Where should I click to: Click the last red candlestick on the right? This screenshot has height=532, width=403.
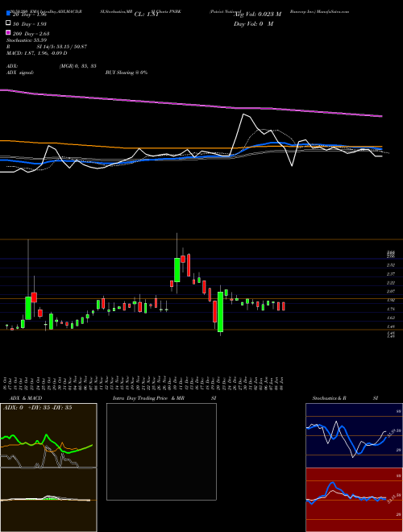click(284, 306)
